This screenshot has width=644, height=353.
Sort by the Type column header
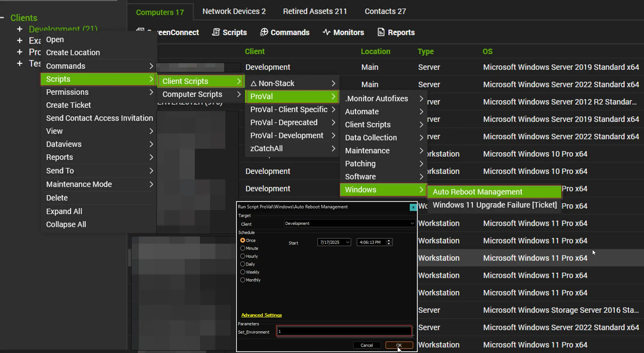point(426,51)
